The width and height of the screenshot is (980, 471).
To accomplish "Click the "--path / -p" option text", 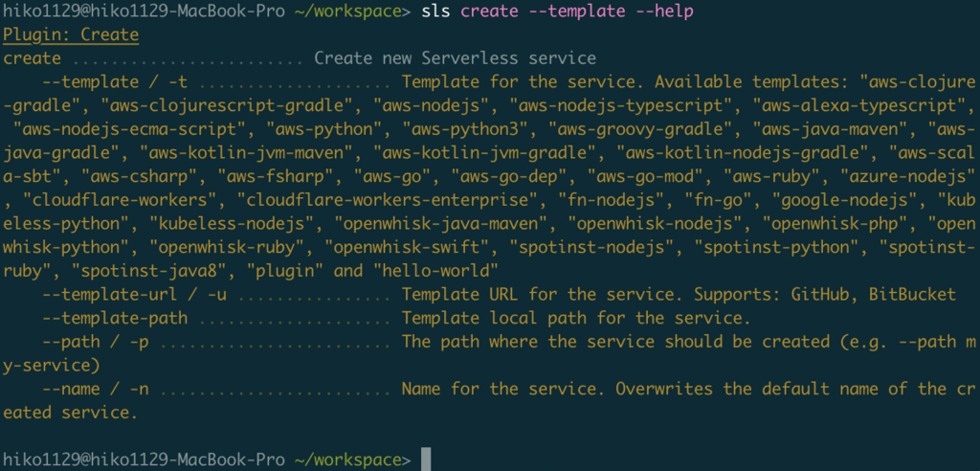I will (x=95, y=342).
